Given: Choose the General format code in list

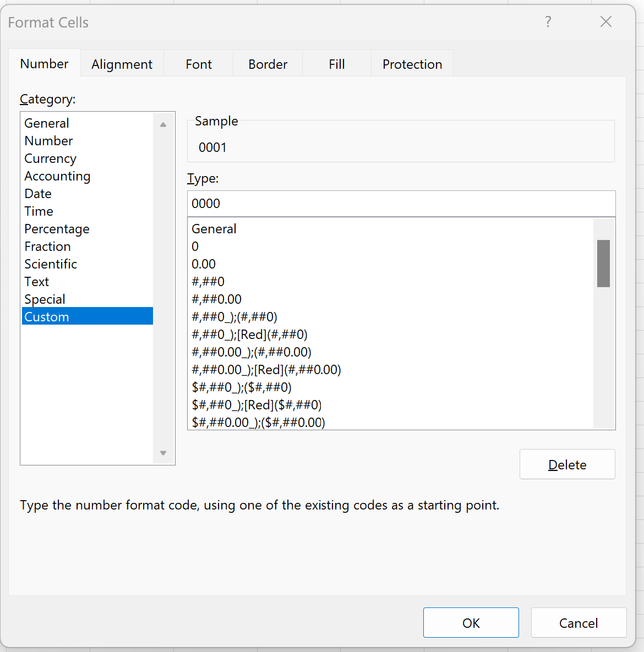Looking at the screenshot, I should tap(214, 229).
